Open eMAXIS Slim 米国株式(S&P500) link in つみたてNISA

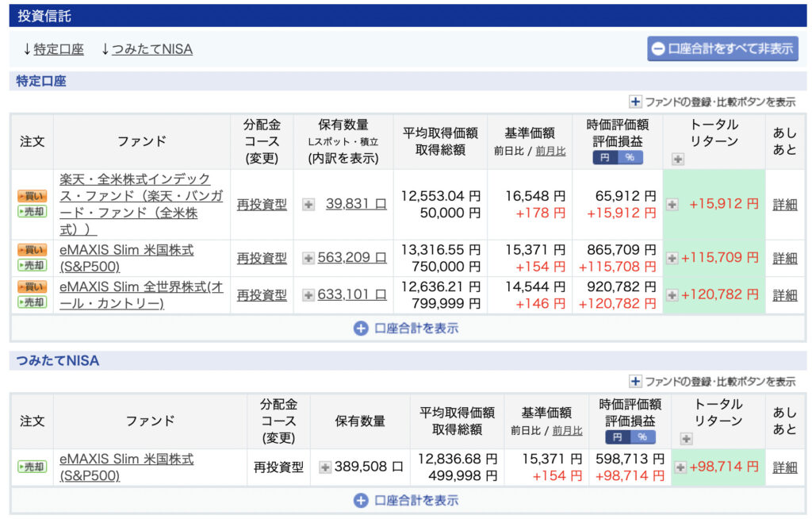[126, 467]
